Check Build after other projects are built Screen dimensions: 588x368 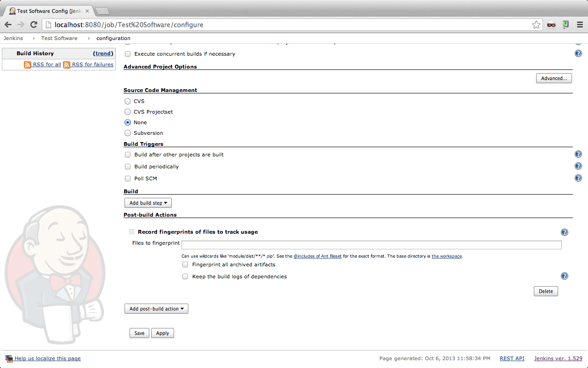[128, 155]
